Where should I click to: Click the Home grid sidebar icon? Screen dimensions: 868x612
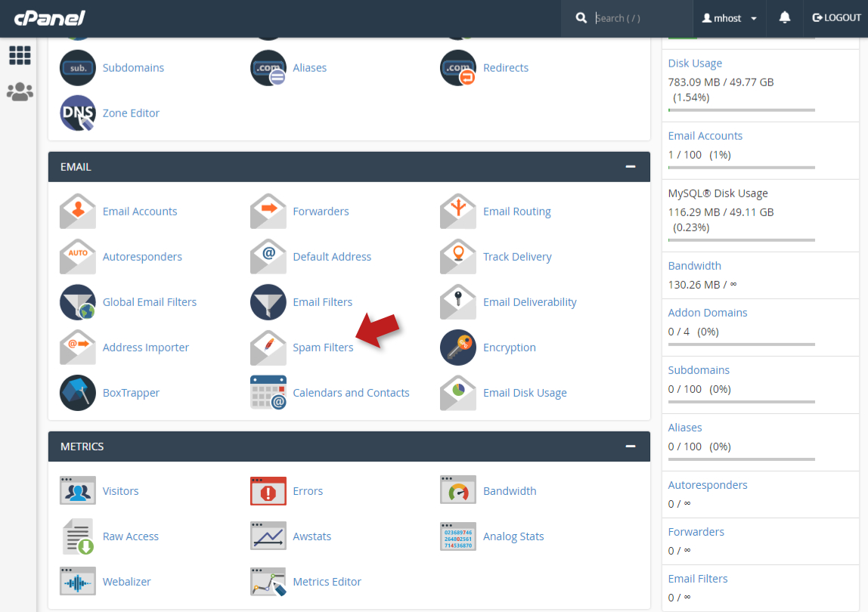[20, 55]
